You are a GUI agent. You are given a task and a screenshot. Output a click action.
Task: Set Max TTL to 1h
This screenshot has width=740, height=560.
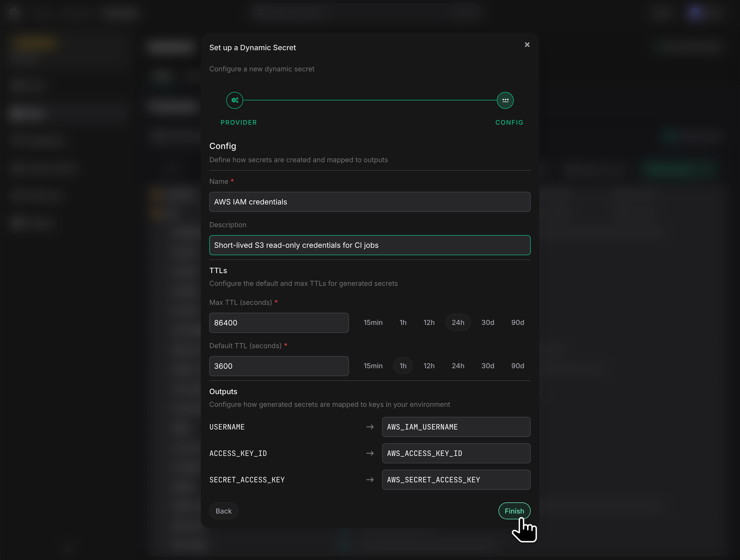403,322
